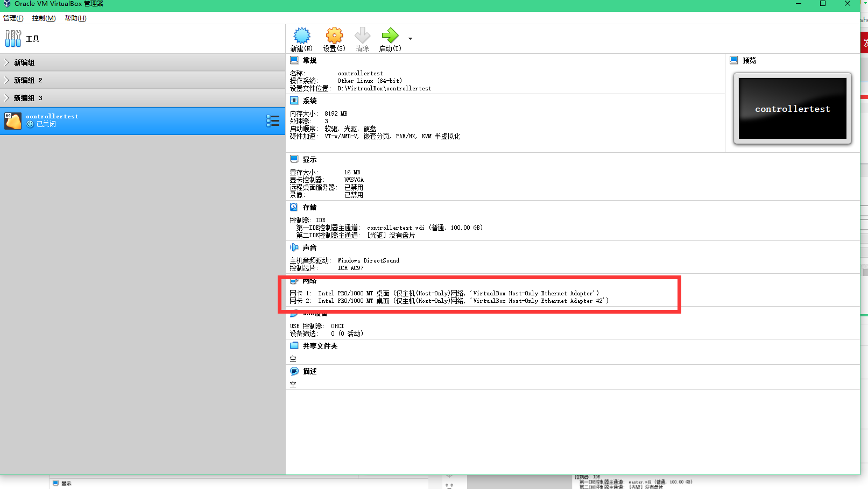Click the controllertest VM OS icon
Viewport: 868px width, 489px height.
13,121
